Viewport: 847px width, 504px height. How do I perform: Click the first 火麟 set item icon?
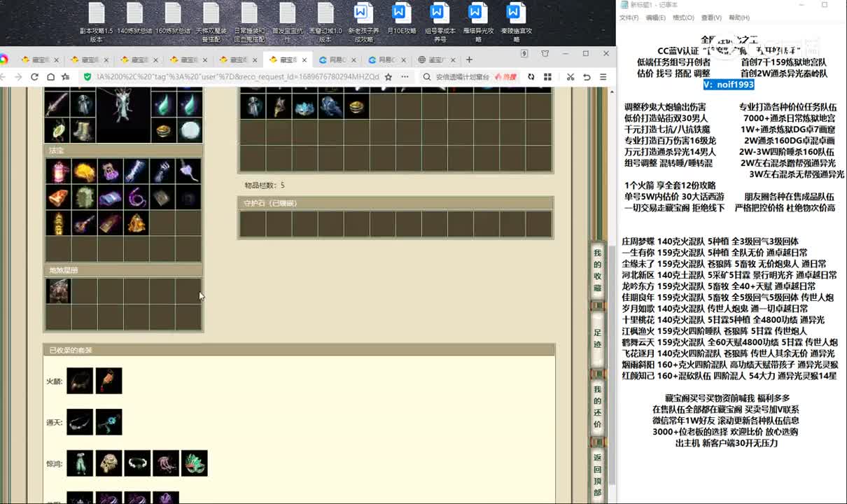click(80, 381)
